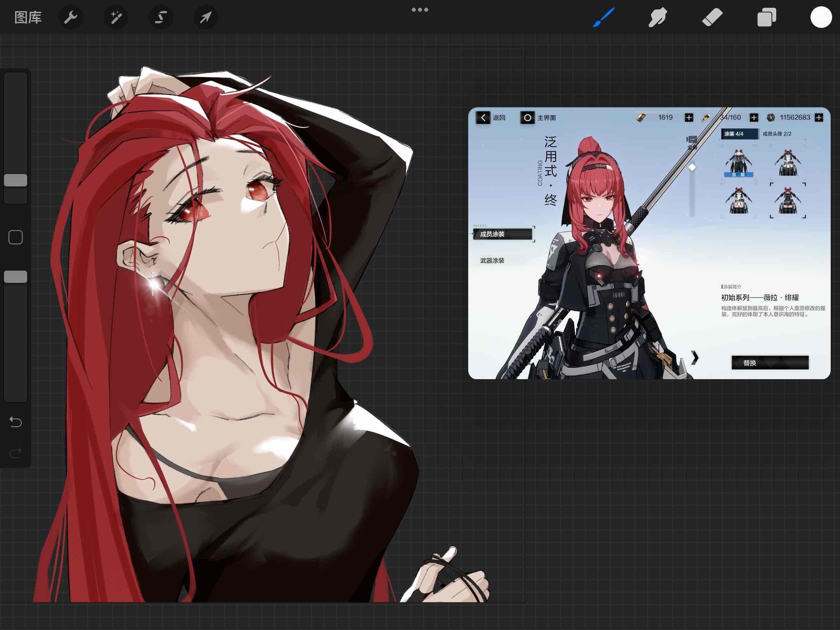Select the bracketed bottom-right coating thumbnail
Screen dimensions: 840x630
[787, 200]
